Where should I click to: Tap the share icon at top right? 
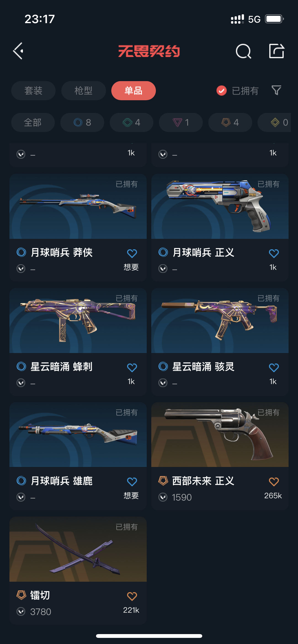(x=276, y=51)
